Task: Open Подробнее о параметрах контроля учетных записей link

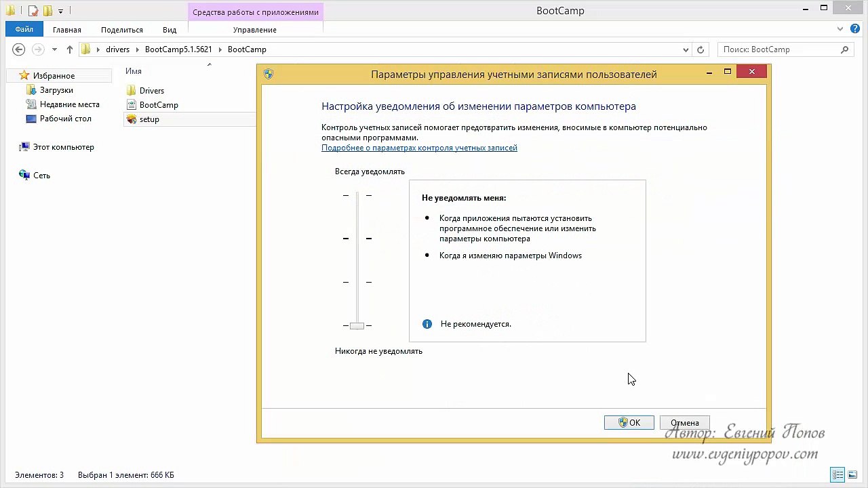Action: pos(419,148)
